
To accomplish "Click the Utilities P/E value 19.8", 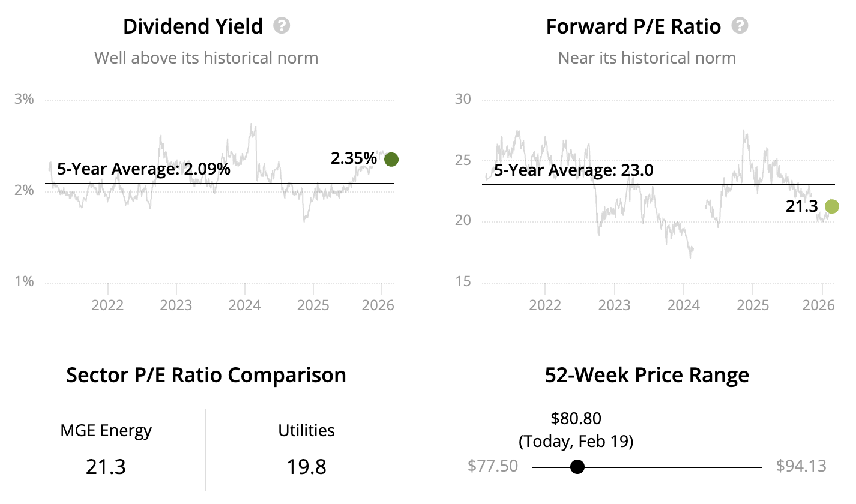I will click(x=306, y=467).
